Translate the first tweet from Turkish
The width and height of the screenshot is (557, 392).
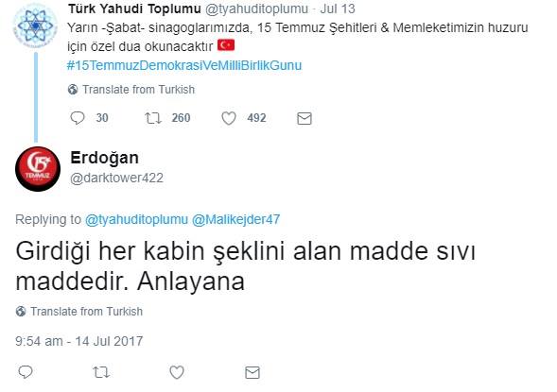(x=131, y=90)
